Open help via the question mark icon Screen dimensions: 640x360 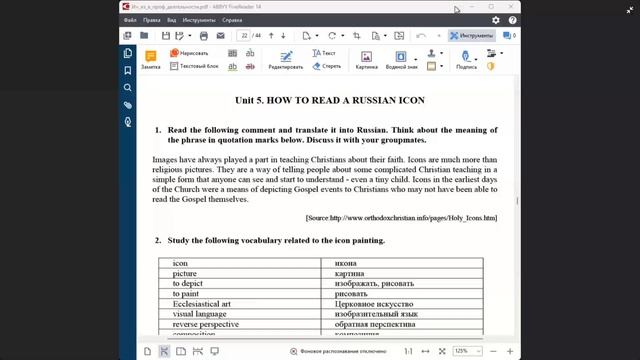pos(513,20)
